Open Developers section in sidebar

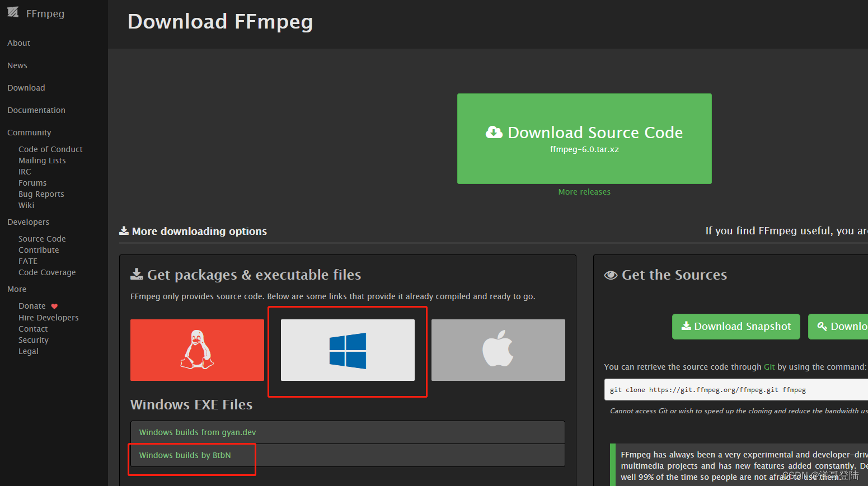[28, 222]
